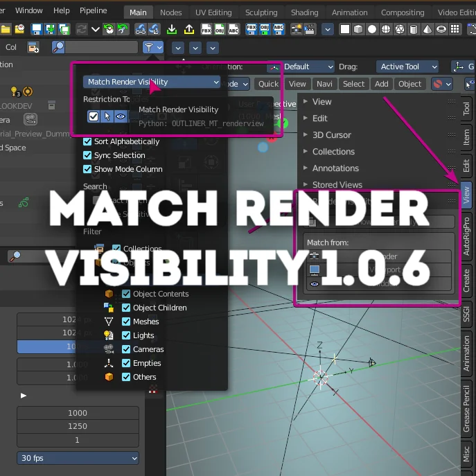Click the frame end 1250 field

[x=78, y=426]
